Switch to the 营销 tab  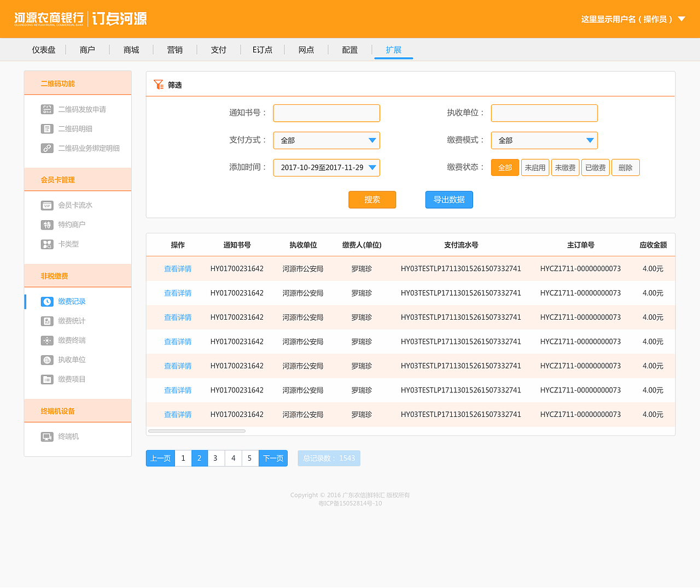(x=175, y=50)
